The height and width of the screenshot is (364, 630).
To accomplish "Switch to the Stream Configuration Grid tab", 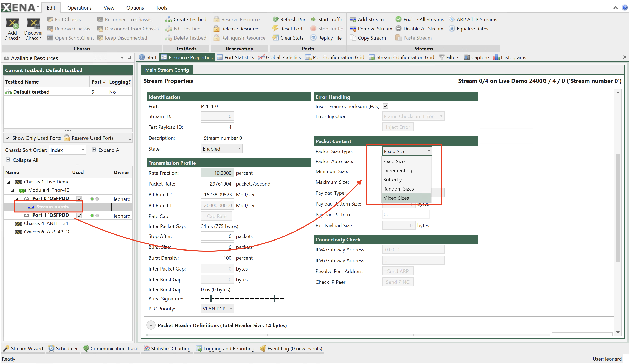I will [x=401, y=57].
